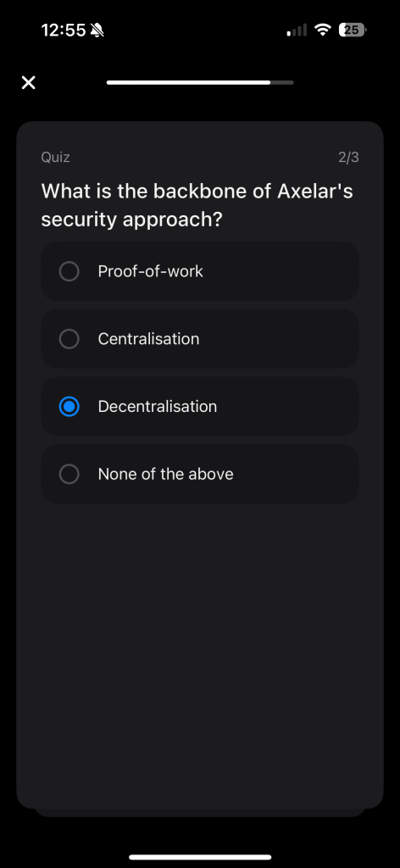Tap the Centralisation answer label

(x=149, y=339)
